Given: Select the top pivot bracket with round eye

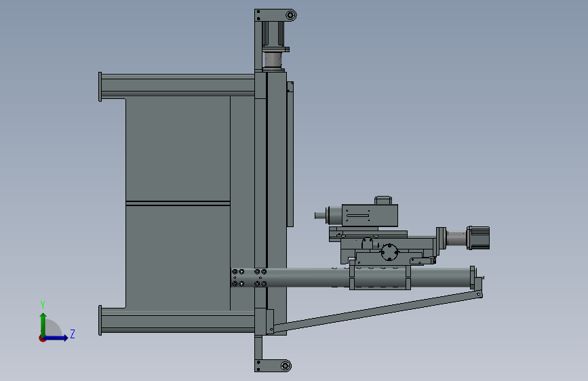Looking at the screenshot, I should (x=275, y=16).
